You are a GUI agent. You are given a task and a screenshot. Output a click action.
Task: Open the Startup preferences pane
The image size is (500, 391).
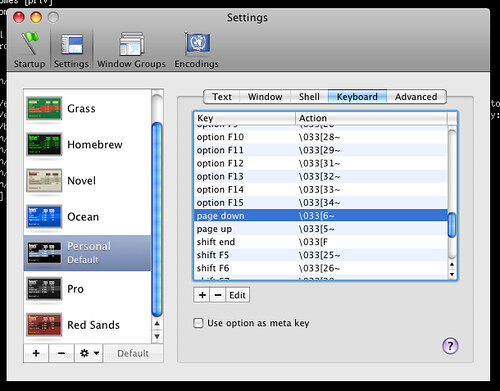click(x=29, y=49)
